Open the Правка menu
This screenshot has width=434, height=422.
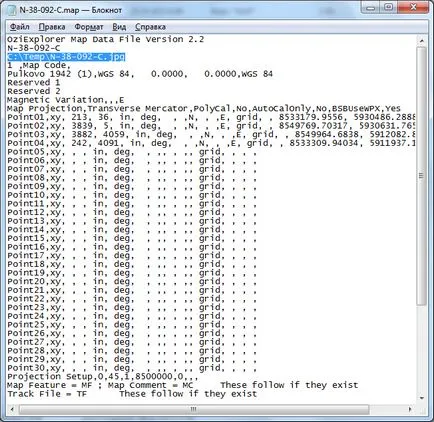52,27
